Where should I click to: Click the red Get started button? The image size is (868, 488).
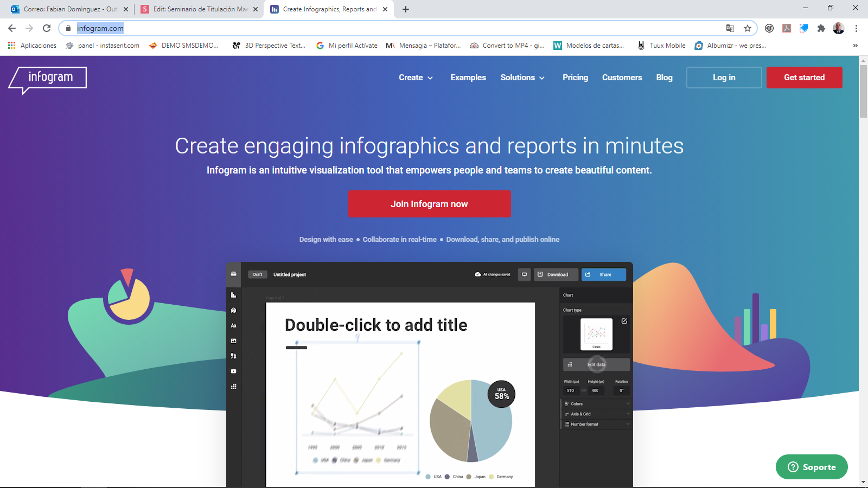point(804,78)
